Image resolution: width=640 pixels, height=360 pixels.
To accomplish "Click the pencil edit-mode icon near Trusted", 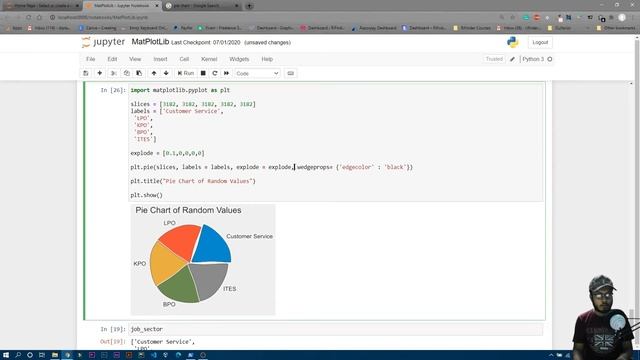I will (x=512, y=59).
